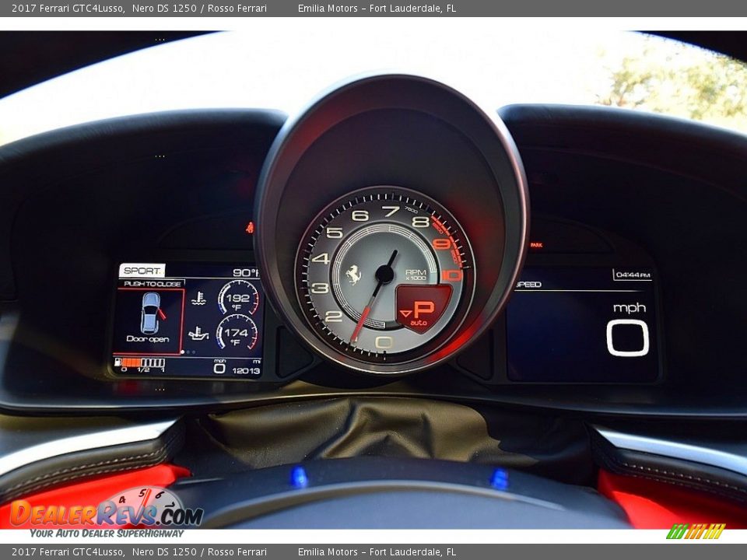Click the 'Door open' message text
Screen dimensions: 747x560
coord(148,339)
